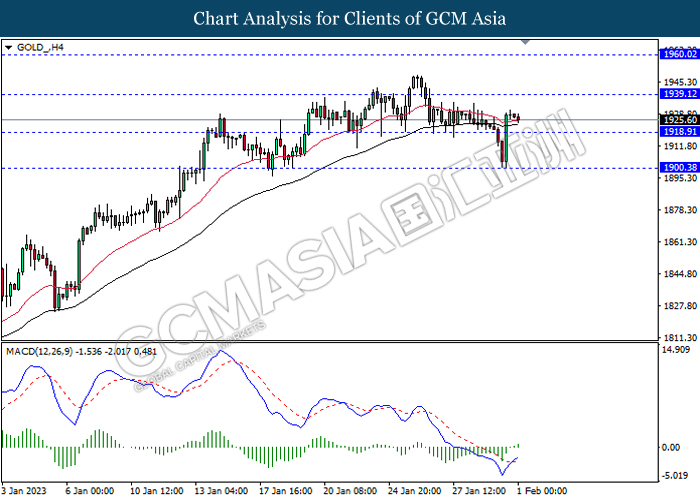This screenshot has width=700, height=500.
Task: Click the GOLD_,H4 chart title
Action: click(40, 47)
